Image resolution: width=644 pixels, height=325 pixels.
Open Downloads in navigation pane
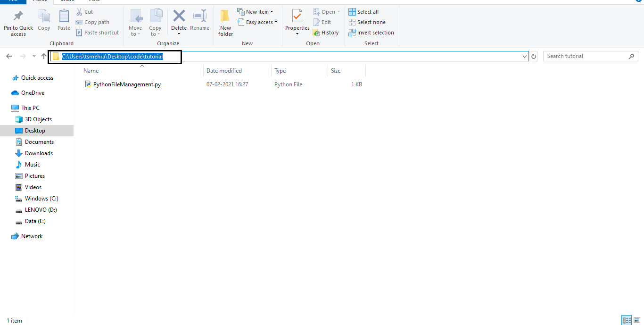click(39, 153)
